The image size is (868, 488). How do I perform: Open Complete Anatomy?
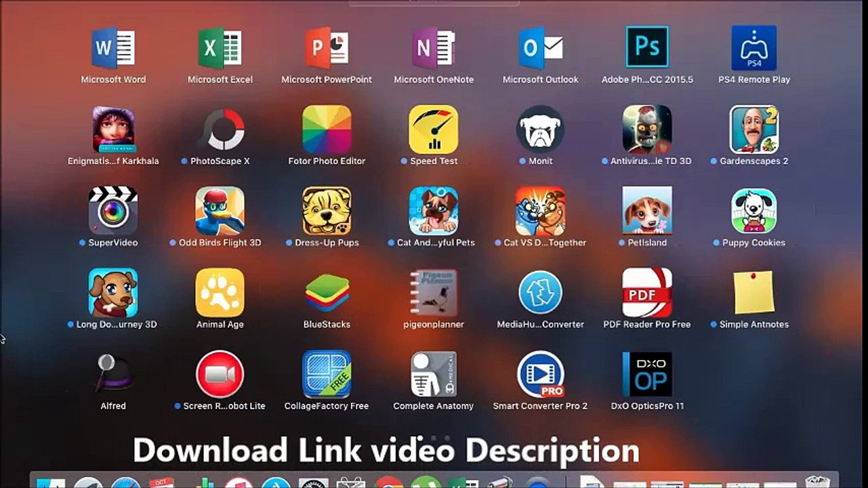434,374
